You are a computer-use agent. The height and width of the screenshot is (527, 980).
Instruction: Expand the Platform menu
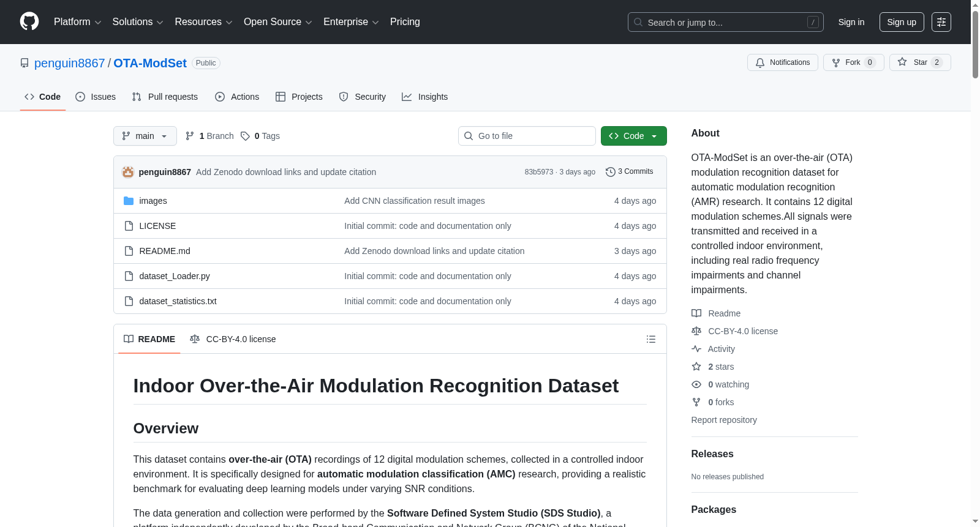click(x=78, y=22)
